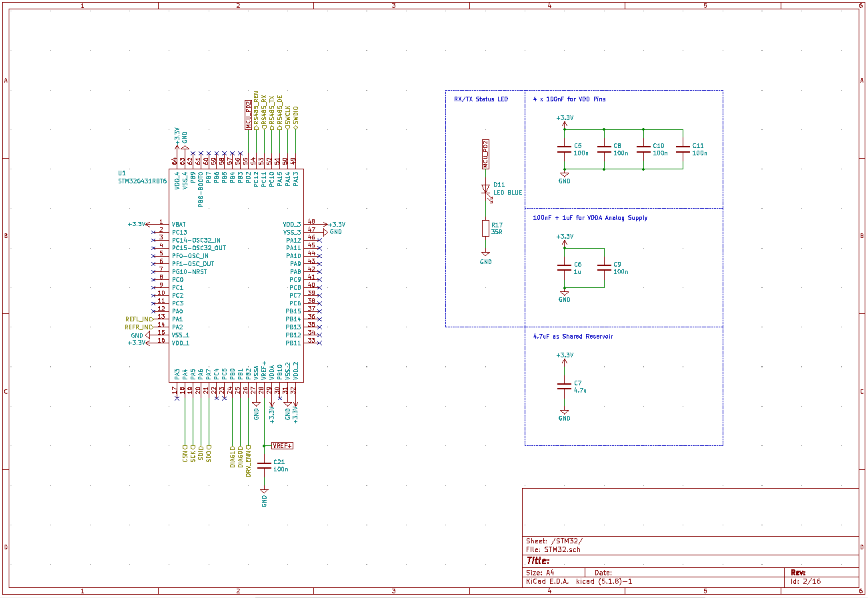Select resistor R17 35R symbol
Screen dimensions: 868x598
click(485, 229)
